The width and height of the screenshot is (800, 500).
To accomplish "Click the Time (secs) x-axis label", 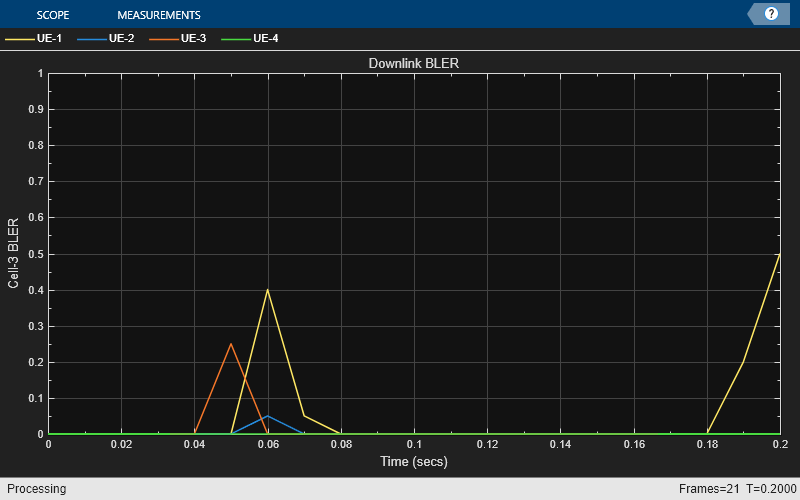I will point(414,461).
